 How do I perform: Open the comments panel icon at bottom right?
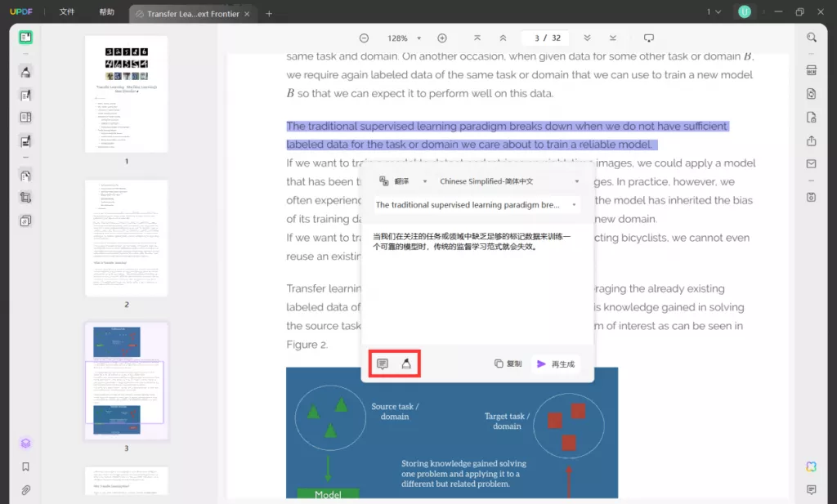click(812, 489)
